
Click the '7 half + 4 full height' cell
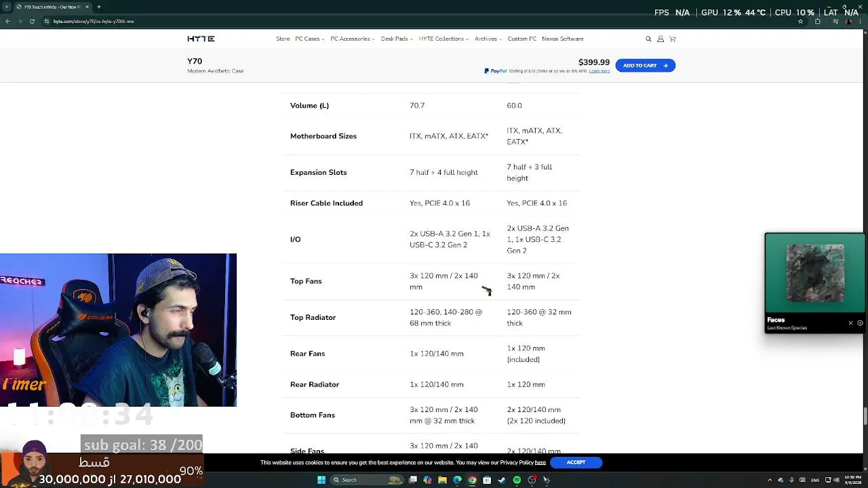[443, 173]
